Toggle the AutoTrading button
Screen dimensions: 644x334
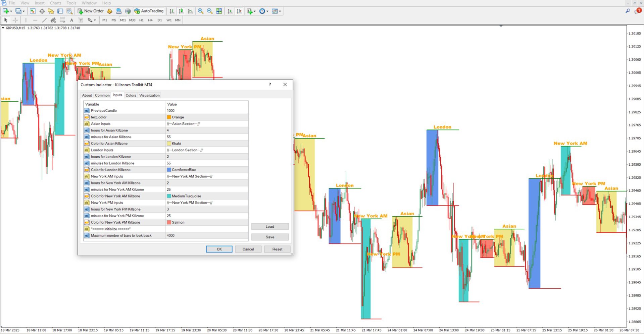point(149,11)
